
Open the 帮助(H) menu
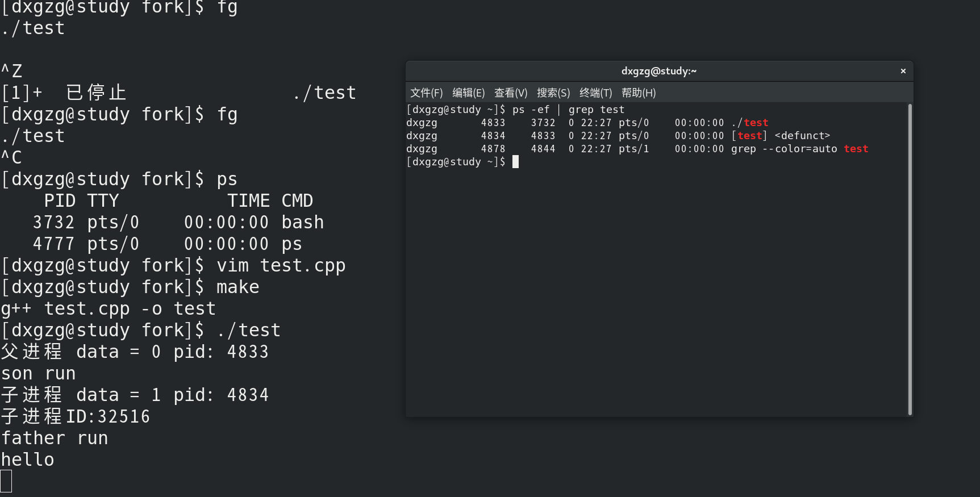click(638, 93)
